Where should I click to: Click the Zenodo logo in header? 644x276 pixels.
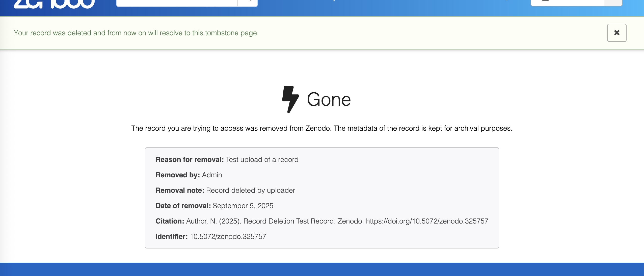(x=54, y=4)
